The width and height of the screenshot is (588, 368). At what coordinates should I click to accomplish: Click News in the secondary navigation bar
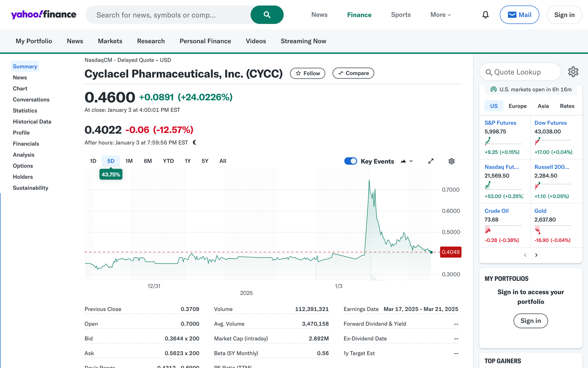coord(75,41)
